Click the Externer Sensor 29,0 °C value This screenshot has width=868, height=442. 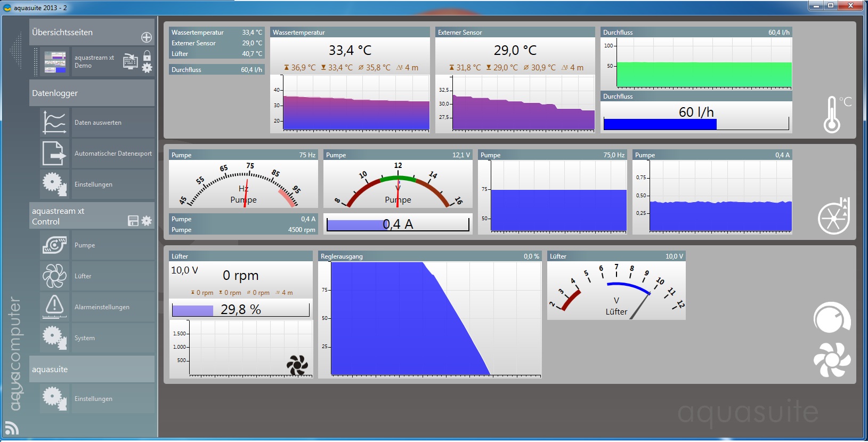pyautogui.click(x=515, y=51)
